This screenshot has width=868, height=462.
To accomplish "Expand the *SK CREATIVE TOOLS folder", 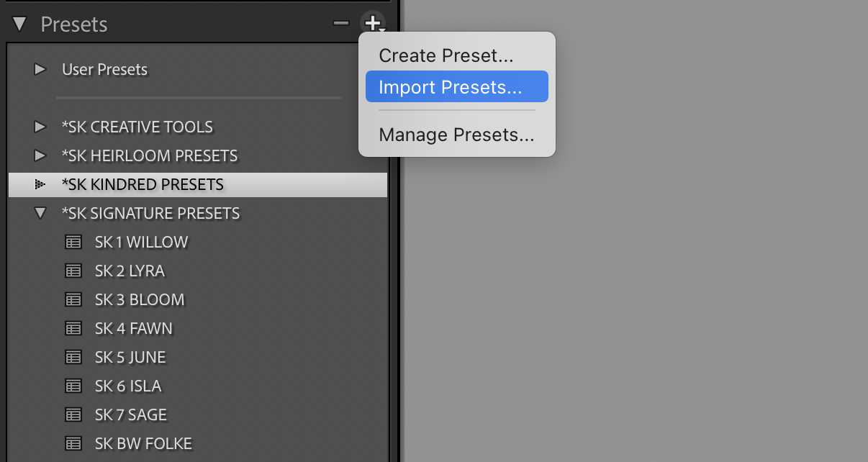I will click(x=40, y=127).
